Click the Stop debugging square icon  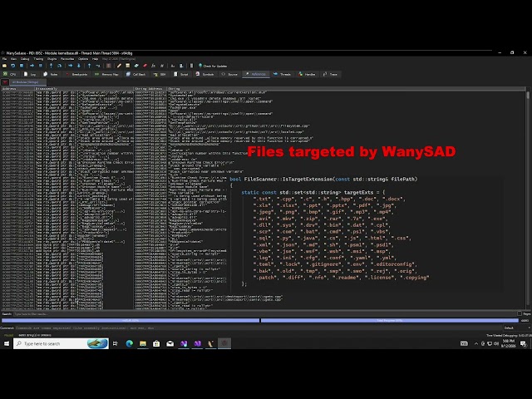click(x=22, y=66)
